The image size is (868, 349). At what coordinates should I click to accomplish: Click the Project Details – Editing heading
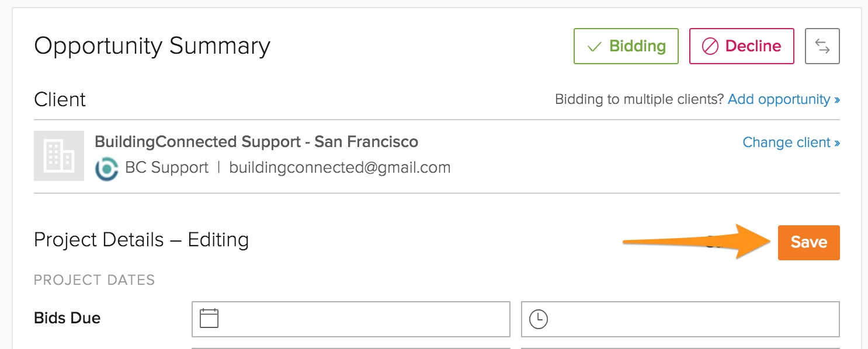pyautogui.click(x=141, y=240)
